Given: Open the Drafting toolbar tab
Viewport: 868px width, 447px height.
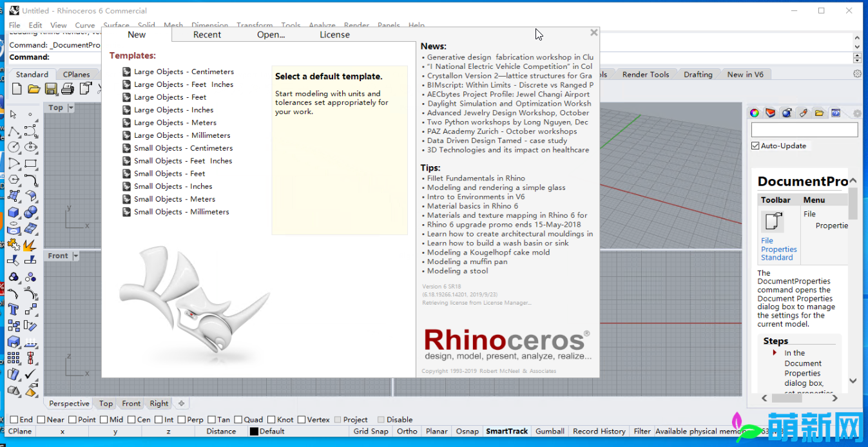Looking at the screenshot, I should (698, 74).
